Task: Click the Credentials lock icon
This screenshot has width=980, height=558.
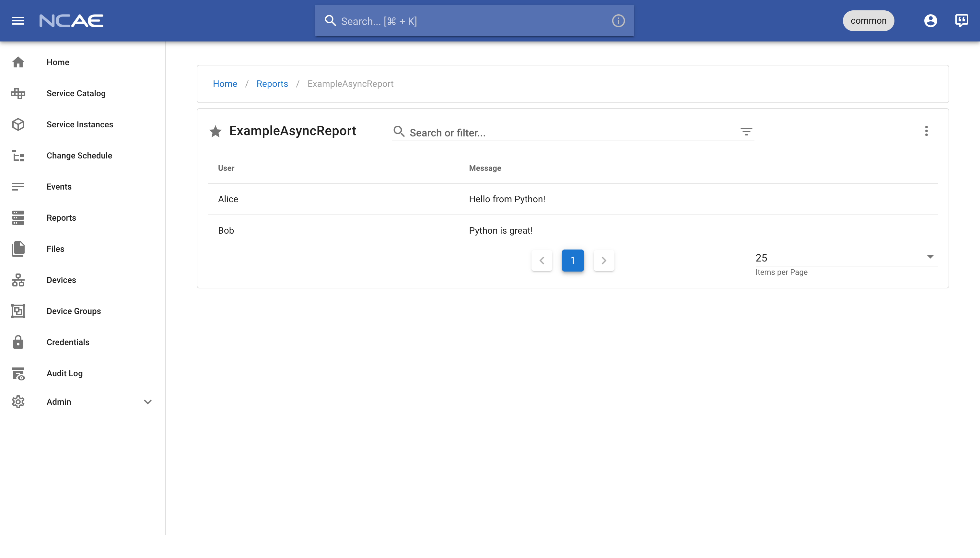Action: pyautogui.click(x=18, y=342)
